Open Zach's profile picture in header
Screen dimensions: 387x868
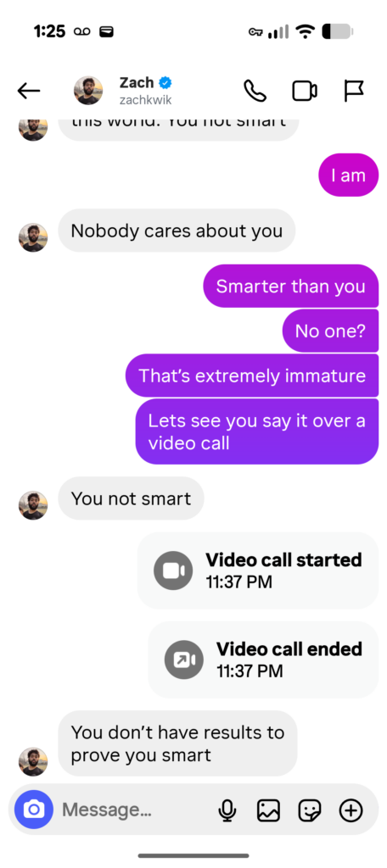tap(88, 91)
